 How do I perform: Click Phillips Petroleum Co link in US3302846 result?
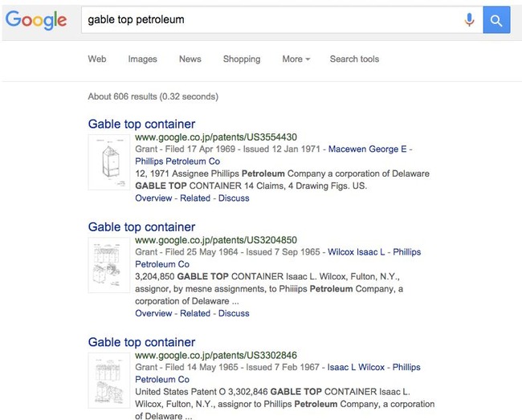pos(278,373)
